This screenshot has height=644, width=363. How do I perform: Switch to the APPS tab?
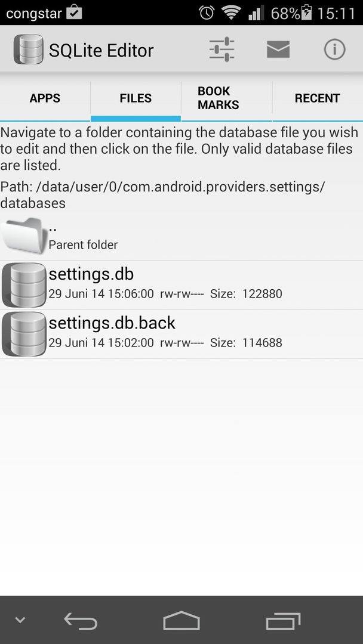point(45,98)
